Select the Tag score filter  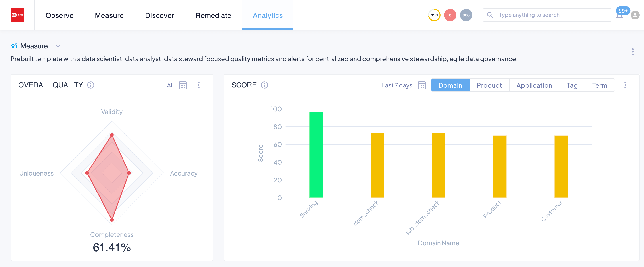tap(572, 85)
